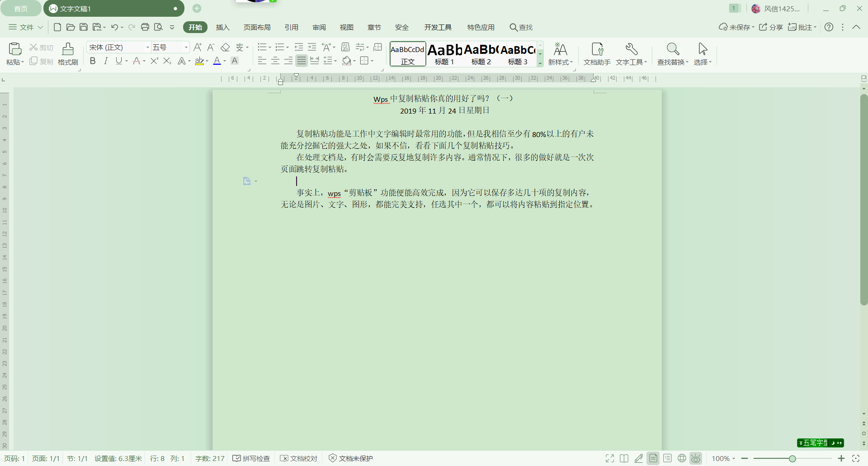Go to the 首页 tab
This screenshot has height=466, width=868.
pos(21,9)
